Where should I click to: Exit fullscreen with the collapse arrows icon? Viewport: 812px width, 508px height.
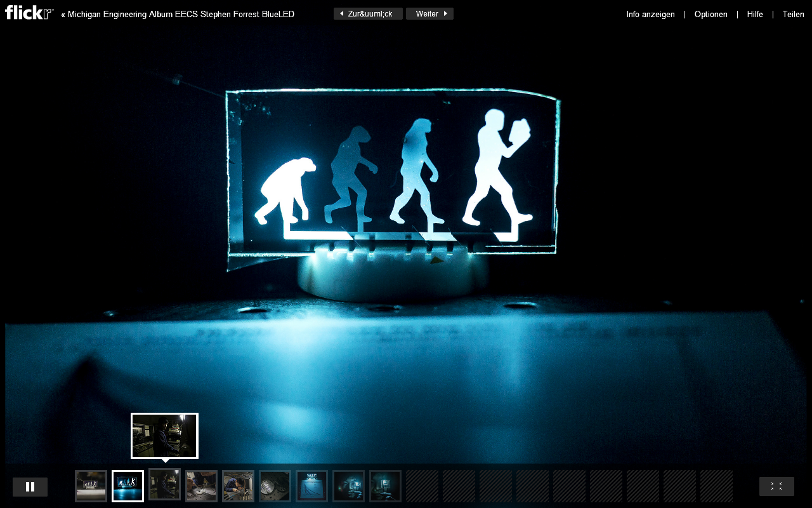point(776,486)
